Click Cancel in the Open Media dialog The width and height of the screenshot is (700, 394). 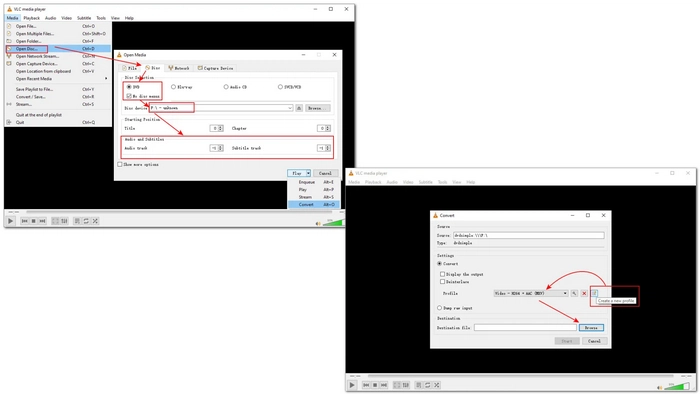(x=325, y=173)
